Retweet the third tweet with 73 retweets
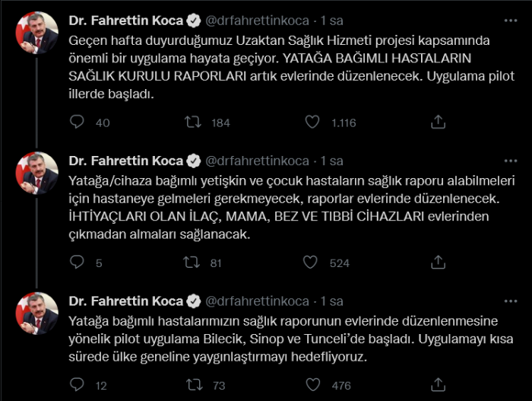Screen dimensions: 532x401 point(194,384)
